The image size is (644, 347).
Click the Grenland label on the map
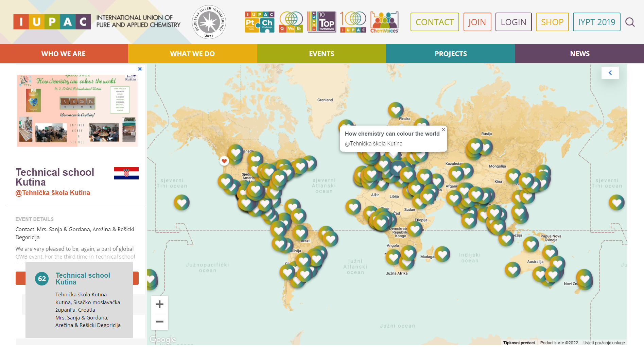click(325, 100)
